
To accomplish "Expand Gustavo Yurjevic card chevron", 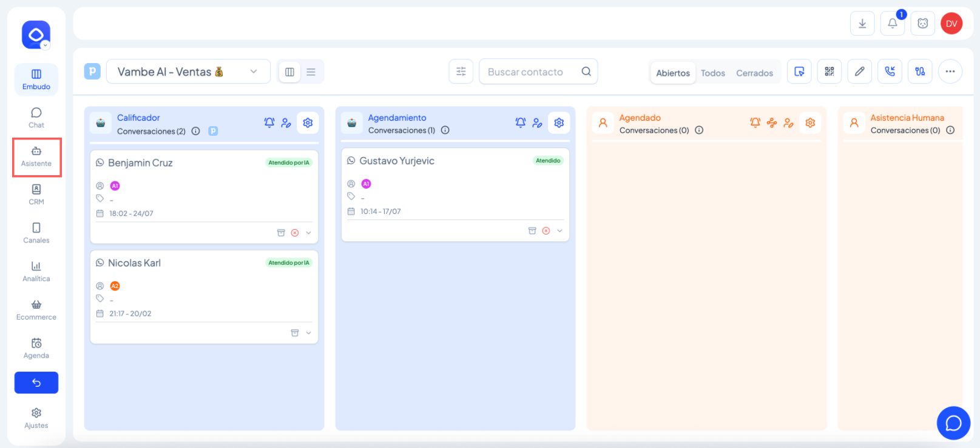I will pos(559,231).
